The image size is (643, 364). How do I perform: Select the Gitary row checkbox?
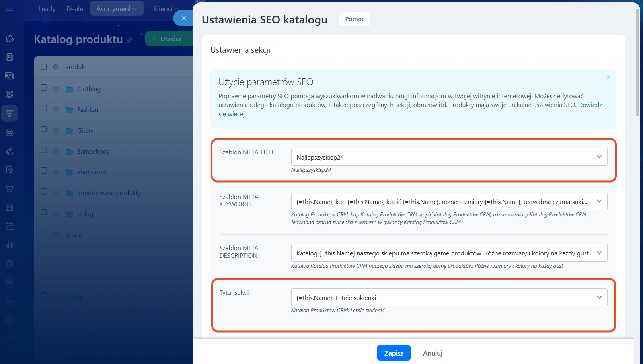[x=44, y=129]
